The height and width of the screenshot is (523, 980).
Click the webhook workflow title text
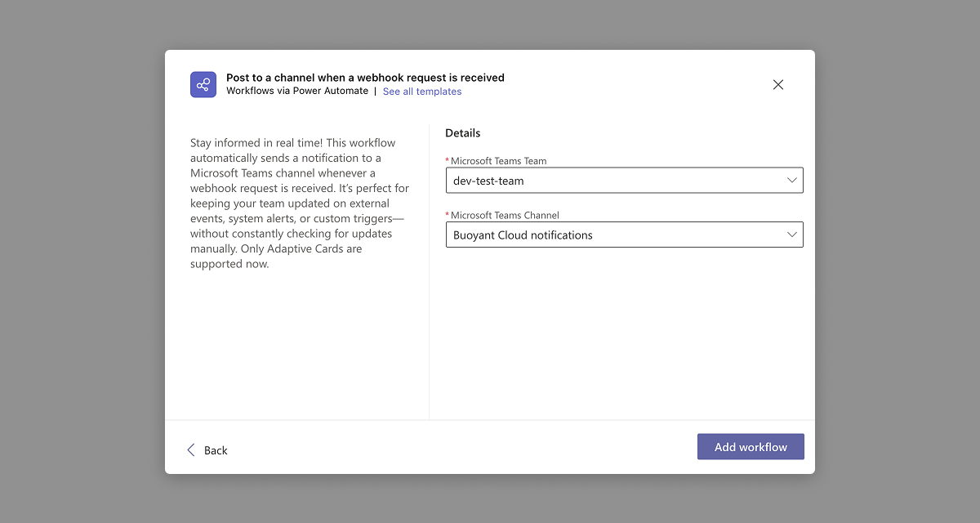click(365, 78)
